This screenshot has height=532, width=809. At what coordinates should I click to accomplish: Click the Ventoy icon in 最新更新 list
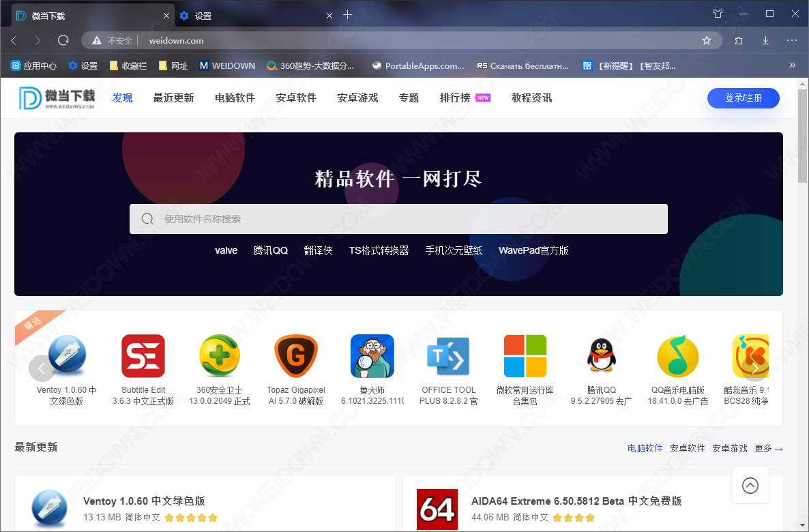pyautogui.click(x=50, y=508)
